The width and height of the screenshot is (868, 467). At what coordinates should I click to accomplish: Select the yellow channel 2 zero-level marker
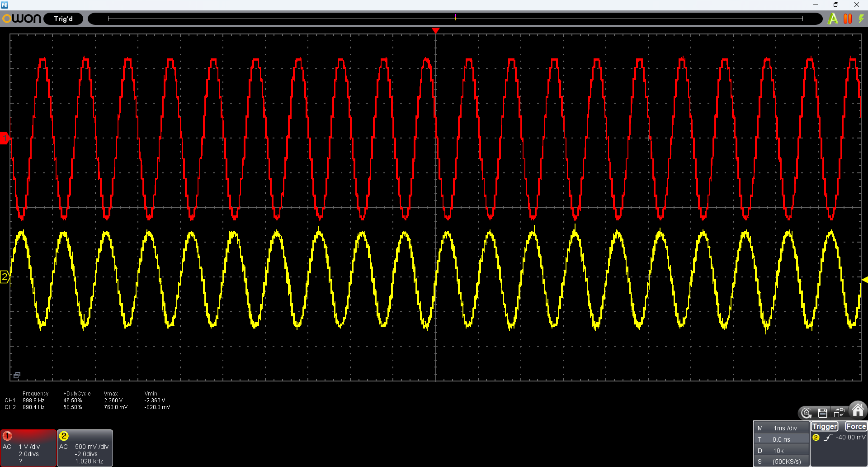click(x=5, y=276)
